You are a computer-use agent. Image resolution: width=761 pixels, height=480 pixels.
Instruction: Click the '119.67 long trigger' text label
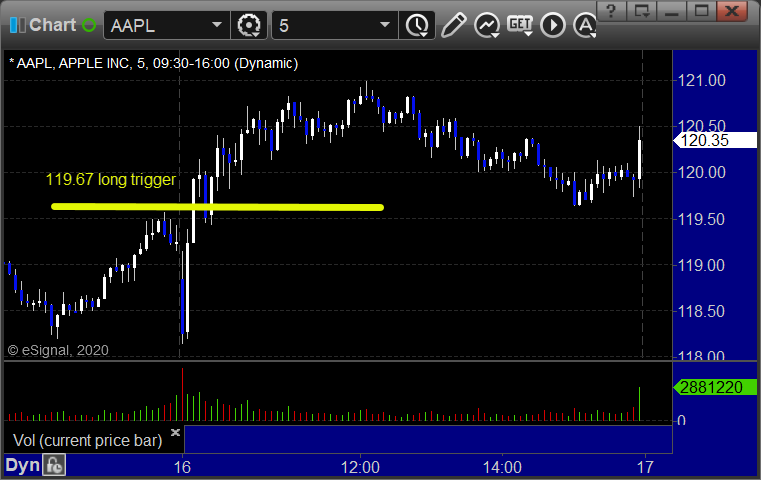pyautogui.click(x=111, y=180)
